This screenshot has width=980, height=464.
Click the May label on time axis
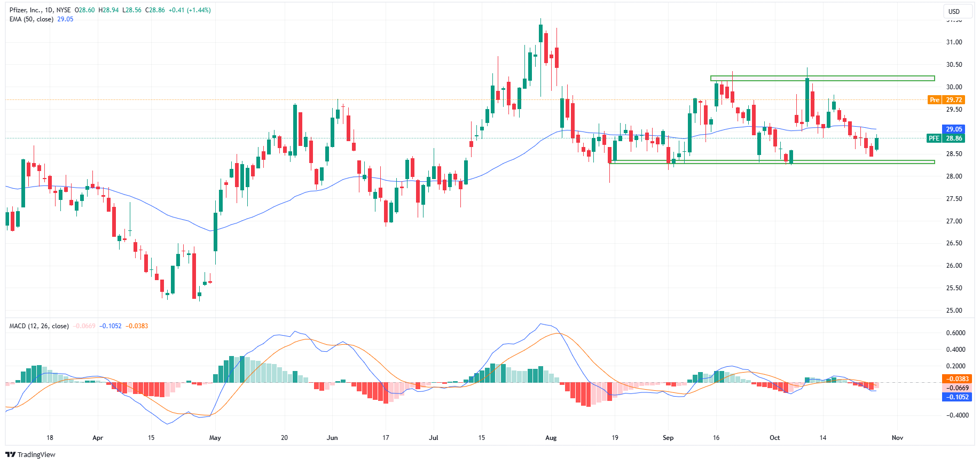click(215, 438)
